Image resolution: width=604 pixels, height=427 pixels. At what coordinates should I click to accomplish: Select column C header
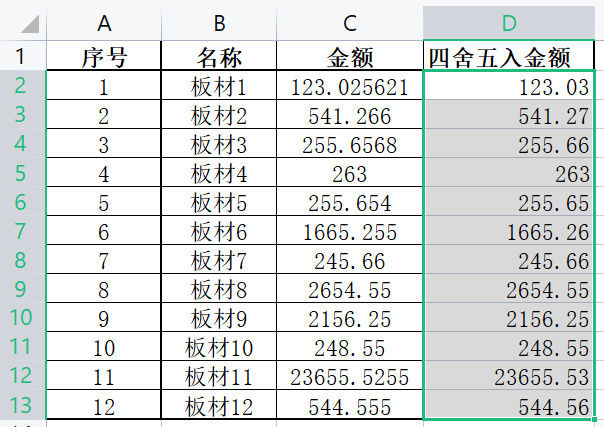coord(350,23)
